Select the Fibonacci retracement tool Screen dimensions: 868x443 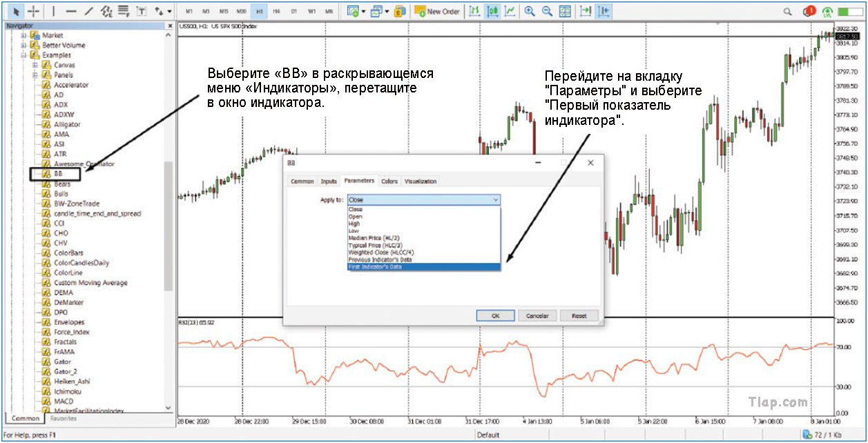coord(123,11)
